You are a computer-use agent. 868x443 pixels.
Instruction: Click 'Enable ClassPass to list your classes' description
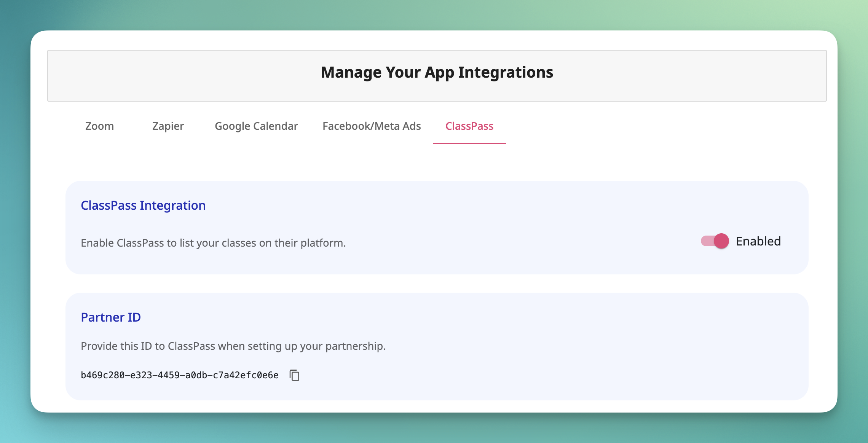[x=213, y=243]
